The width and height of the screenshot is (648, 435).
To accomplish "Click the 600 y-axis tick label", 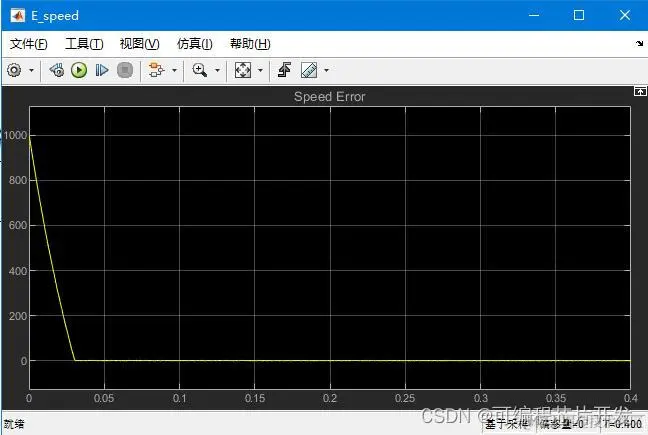I will point(17,225).
